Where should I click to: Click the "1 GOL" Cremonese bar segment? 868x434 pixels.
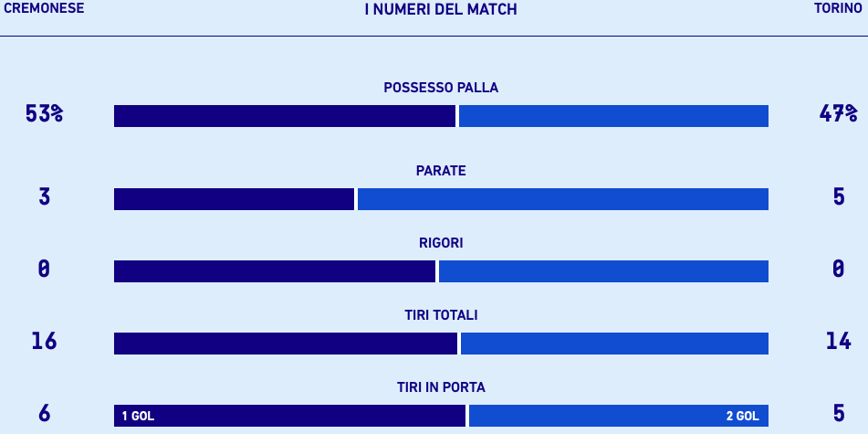(289, 416)
